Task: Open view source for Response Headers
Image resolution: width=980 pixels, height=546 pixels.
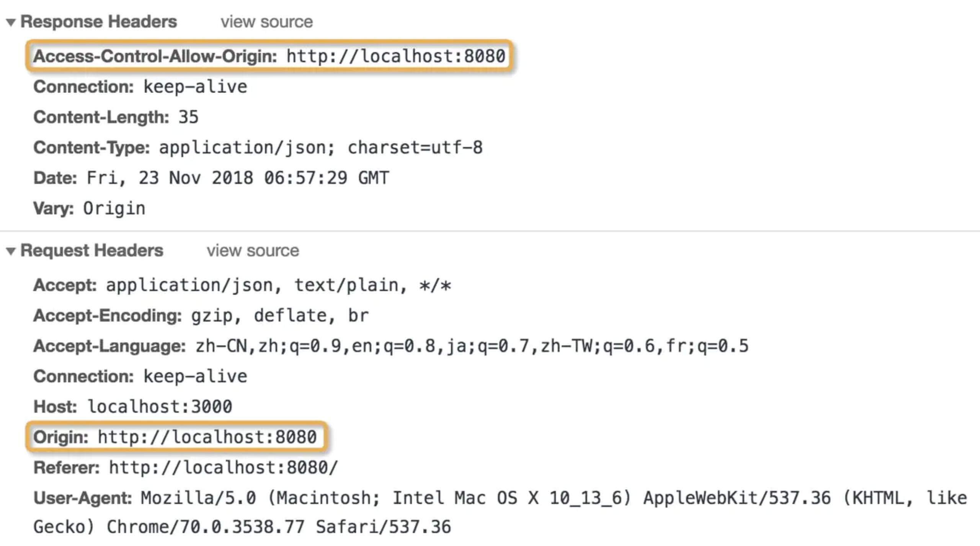Action: click(x=266, y=22)
